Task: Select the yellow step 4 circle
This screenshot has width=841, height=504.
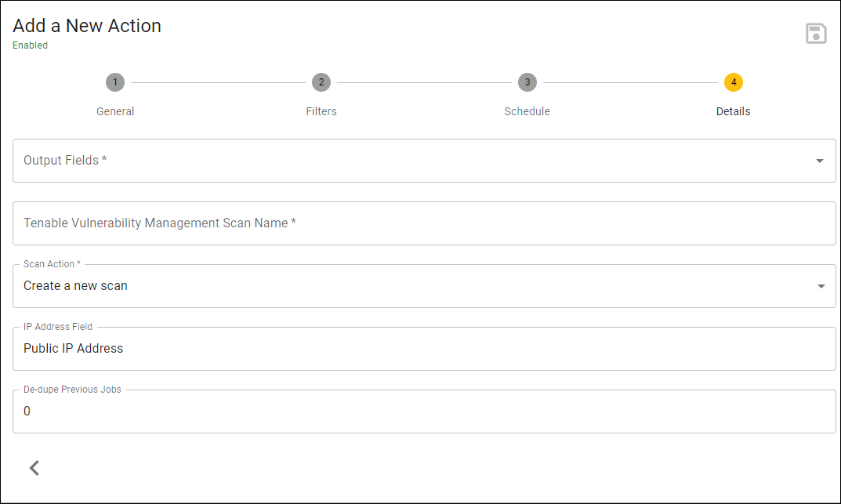Action: 733,82
